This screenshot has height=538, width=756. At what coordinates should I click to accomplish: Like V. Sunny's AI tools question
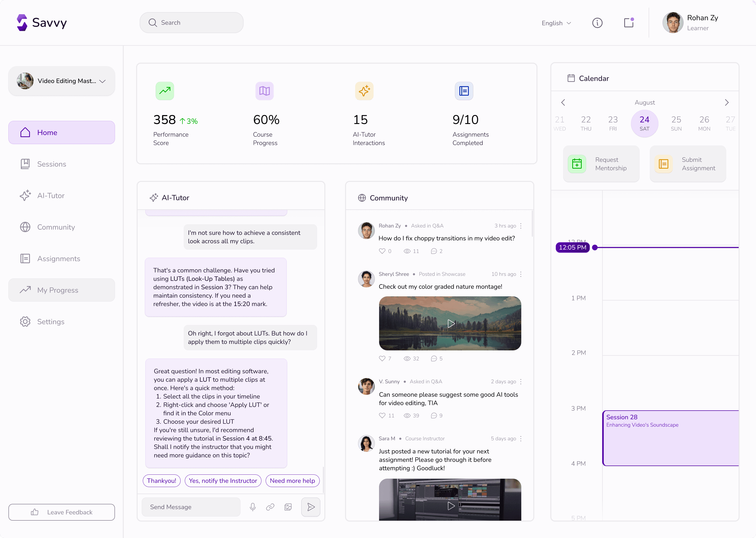tap(382, 415)
